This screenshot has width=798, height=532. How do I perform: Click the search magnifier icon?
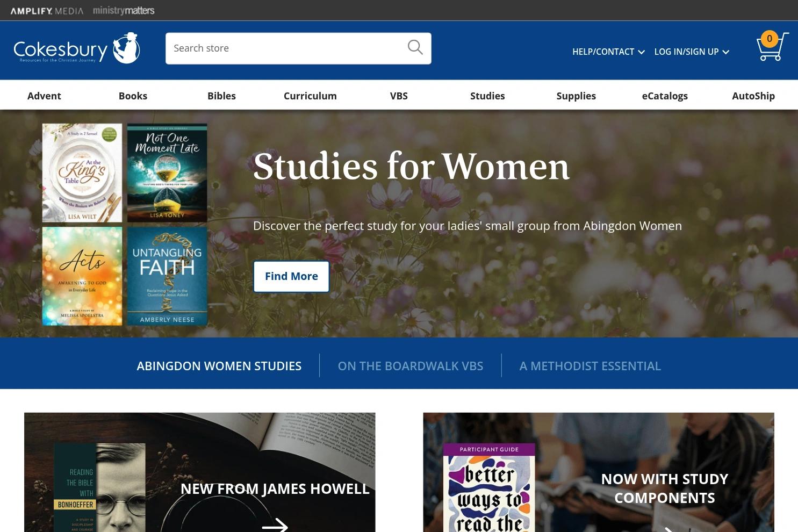click(415, 48)
